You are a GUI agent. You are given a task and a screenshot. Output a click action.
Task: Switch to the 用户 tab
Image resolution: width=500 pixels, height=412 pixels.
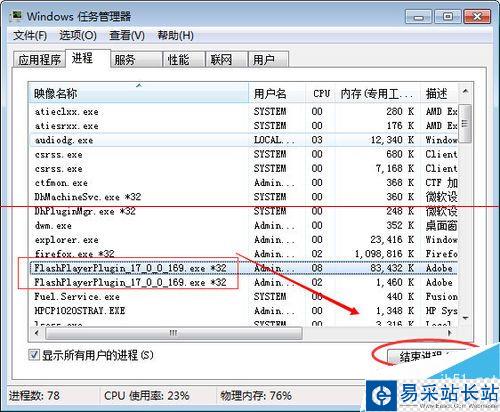click(x=268, y=60)
